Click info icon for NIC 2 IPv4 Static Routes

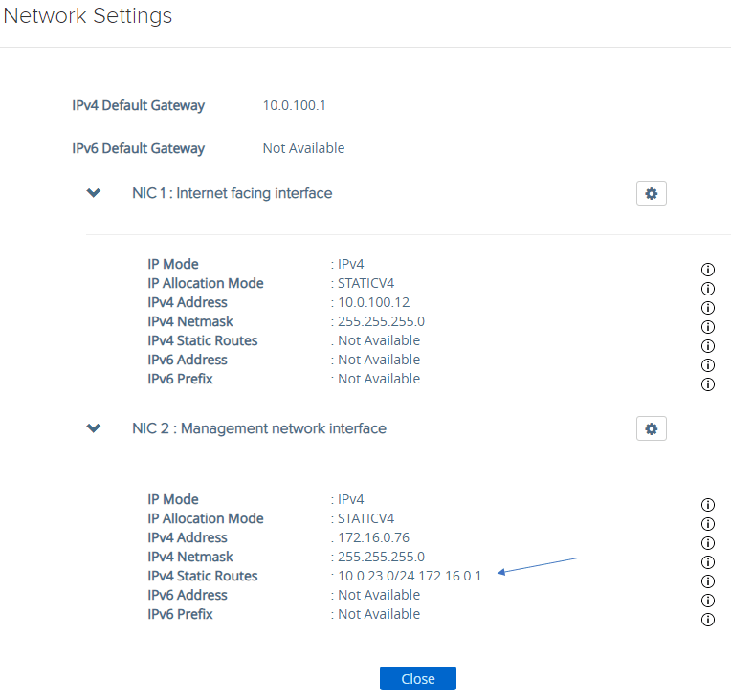pyautogui.click(x=708, y=581)
